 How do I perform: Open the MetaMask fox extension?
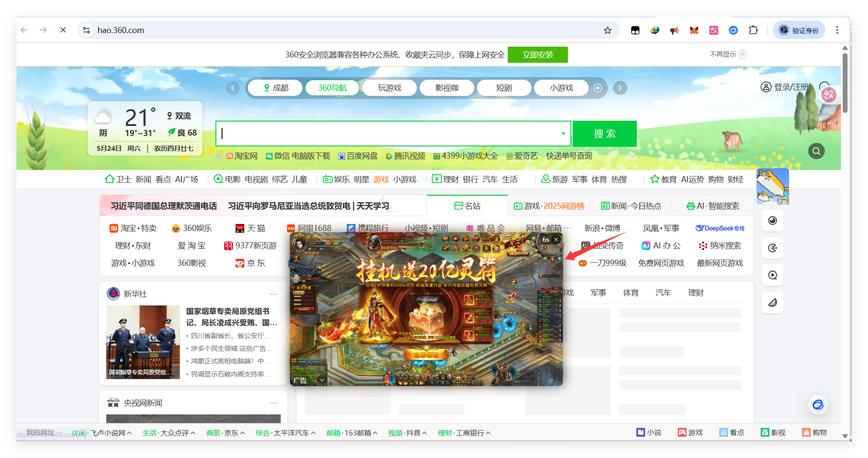[x=694, y=30]
